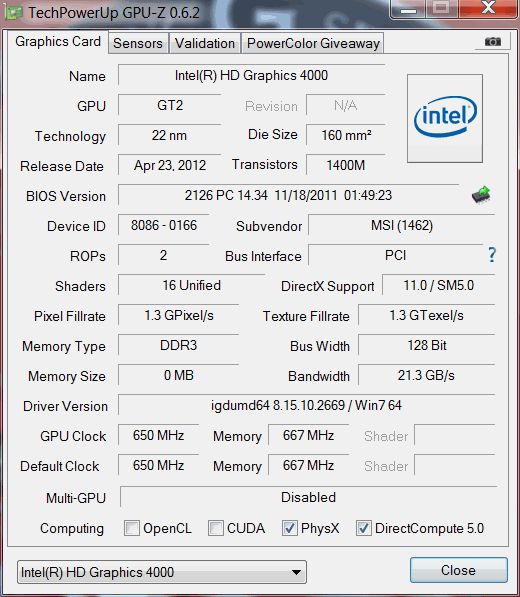The image size is (520, 597).
Task: Toggle the CUDA checkbox
Action: click(x=215, y=528)
